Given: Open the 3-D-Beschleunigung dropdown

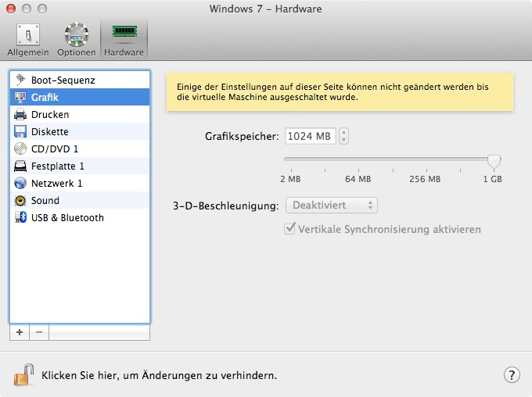Looking at the screenshot, I should 332,206.
